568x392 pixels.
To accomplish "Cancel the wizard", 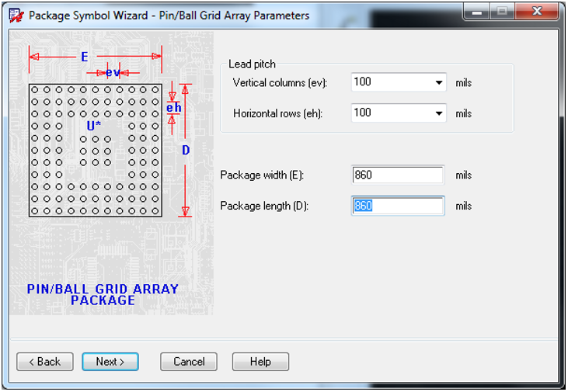I will coord(189,362).
